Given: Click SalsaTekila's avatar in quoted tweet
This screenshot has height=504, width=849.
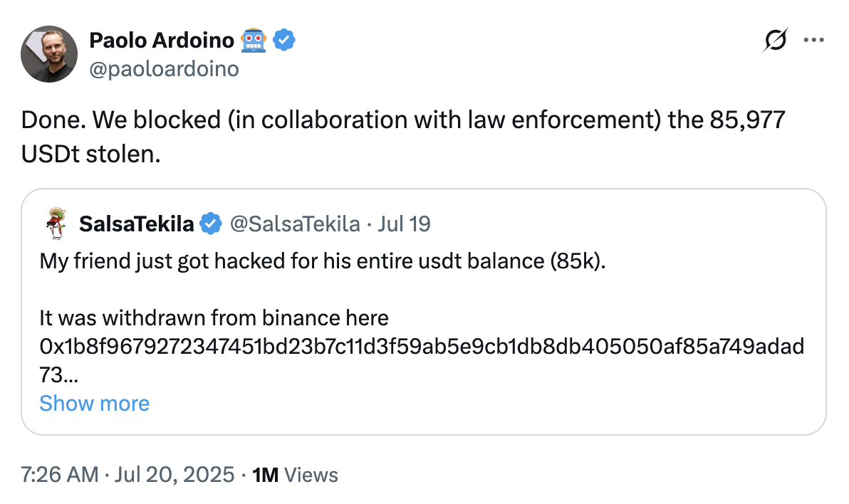Looking at the screenshot, I should [x=54, y=223].
